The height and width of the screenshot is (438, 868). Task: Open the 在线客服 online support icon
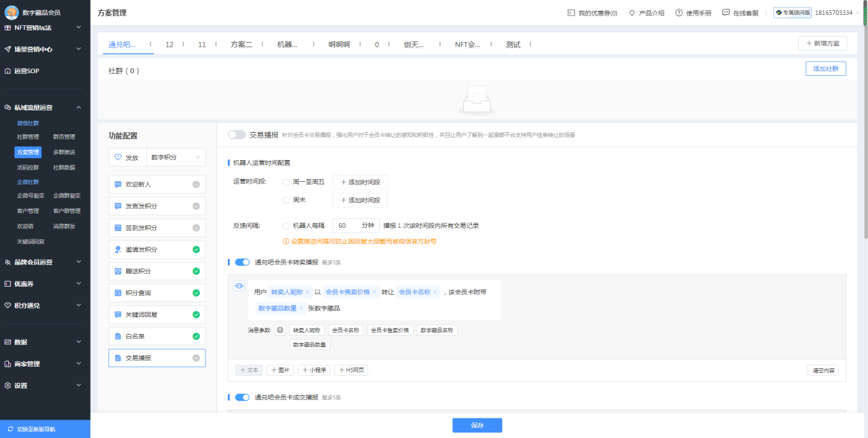[x=725, y=12]
